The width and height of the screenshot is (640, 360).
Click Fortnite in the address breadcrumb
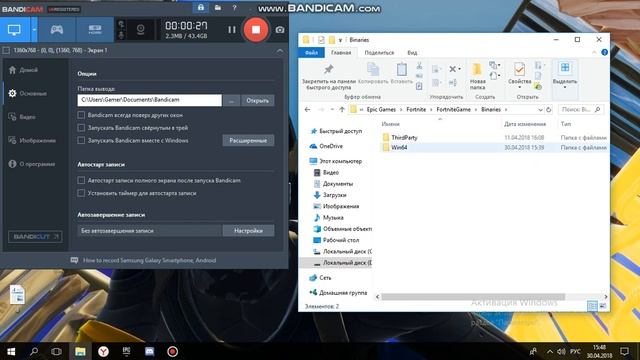click(416, 109)
